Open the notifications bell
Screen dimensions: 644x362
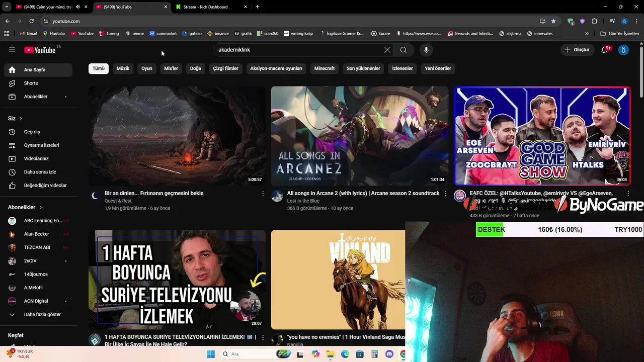(x=605, y=50)
